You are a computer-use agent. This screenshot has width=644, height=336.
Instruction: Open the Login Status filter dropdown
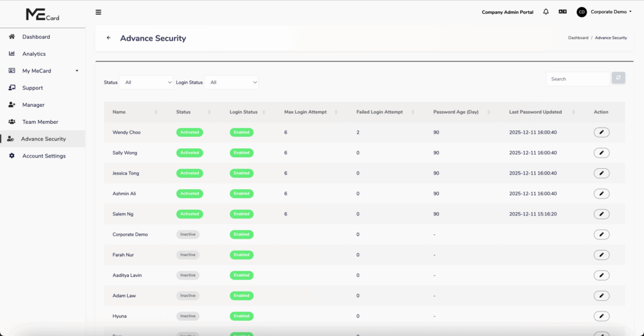pos(231,82)
